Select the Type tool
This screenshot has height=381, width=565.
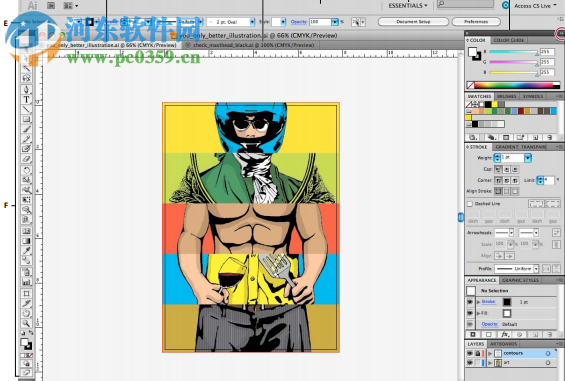point(26,99)
